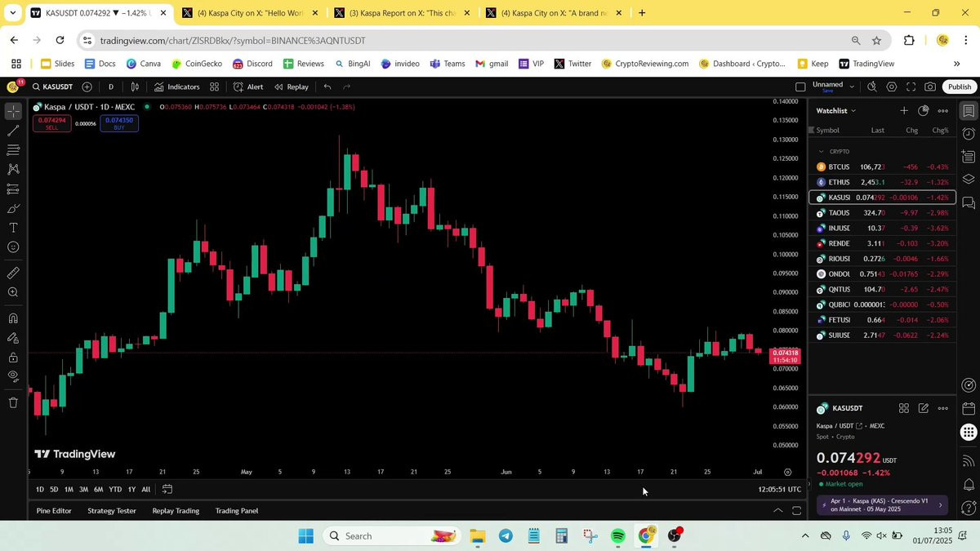Viewport: 980px width, 551px height.
Task: Open indicator templates grid icon
Action: coord(214,87)
